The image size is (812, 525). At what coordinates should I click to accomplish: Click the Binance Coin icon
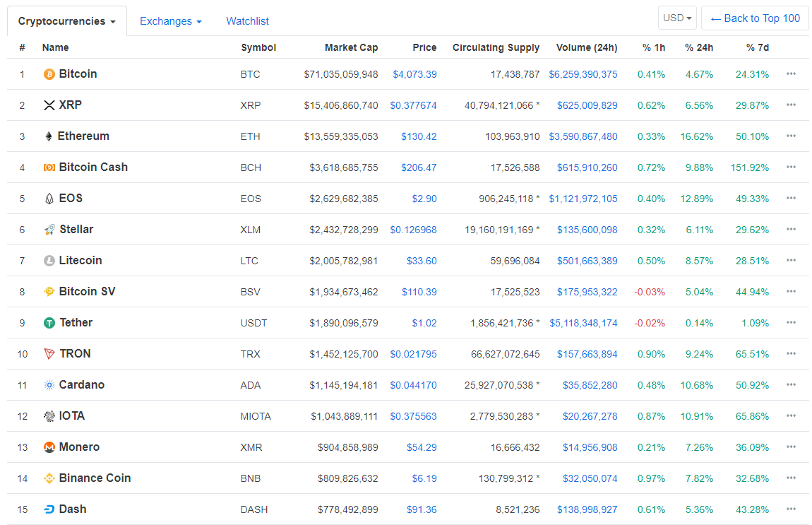click(49, 478)
